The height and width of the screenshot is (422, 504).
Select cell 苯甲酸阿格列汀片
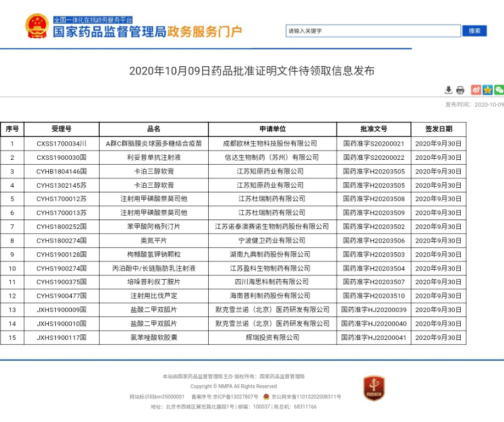(x=153, y=227)
